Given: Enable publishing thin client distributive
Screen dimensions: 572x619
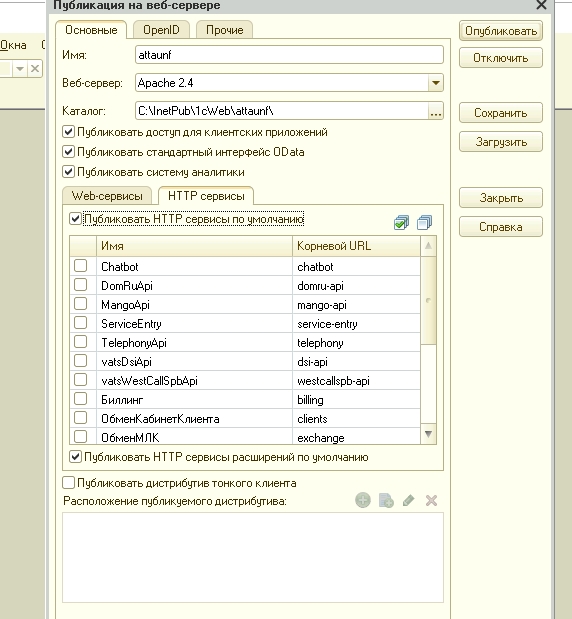Looking at the screenshot, I should (x=68, y=482).
